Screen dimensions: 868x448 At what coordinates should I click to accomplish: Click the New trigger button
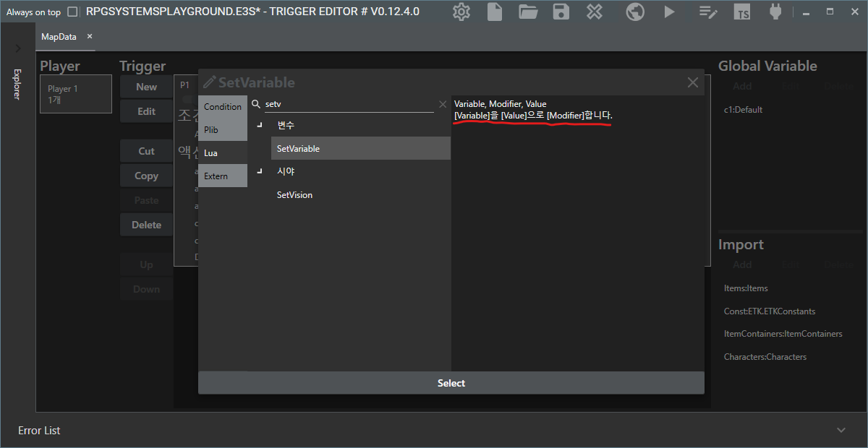(147, 87)
